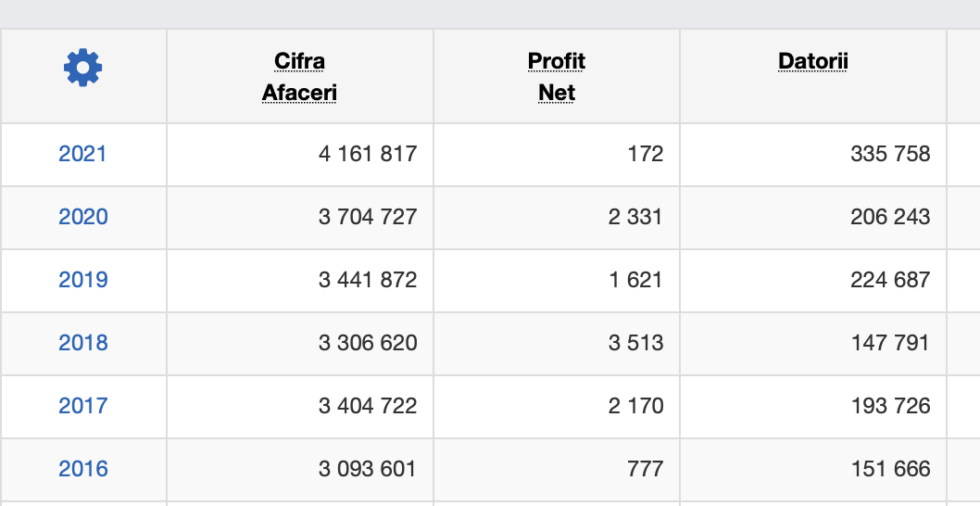Click the 2019 debts value 224 687
Viewport: 980px width, 506px height.
pos(890,280)
